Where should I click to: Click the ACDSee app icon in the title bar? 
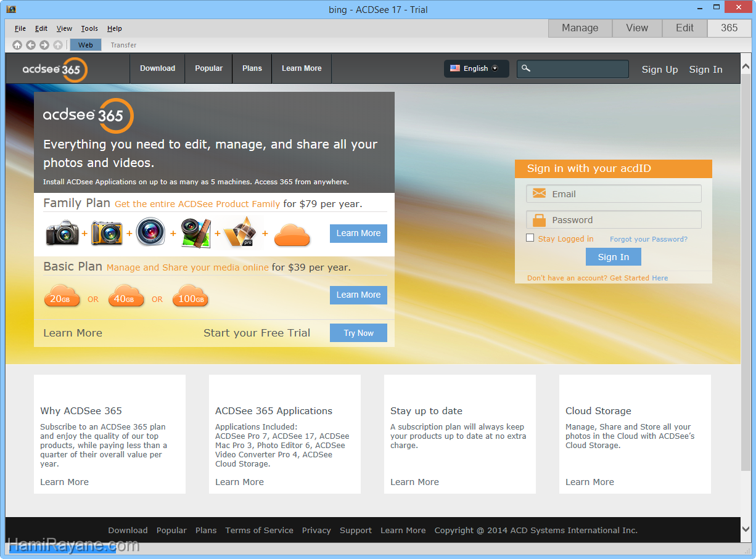pos(11,9)
